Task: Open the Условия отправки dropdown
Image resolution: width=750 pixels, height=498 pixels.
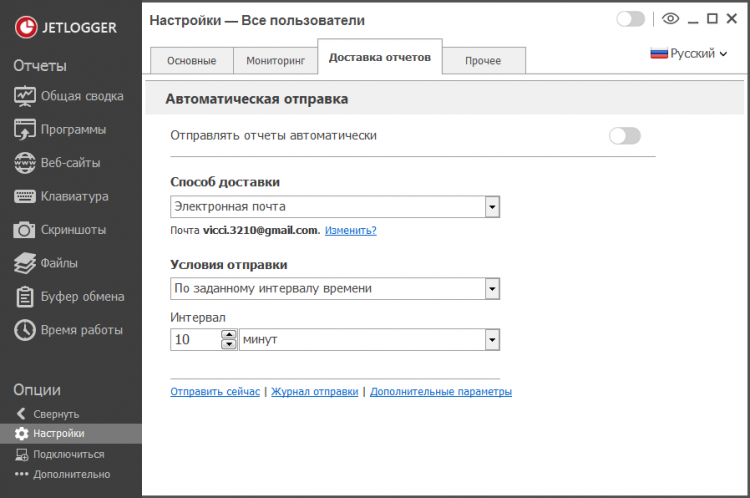Action: 491,289
